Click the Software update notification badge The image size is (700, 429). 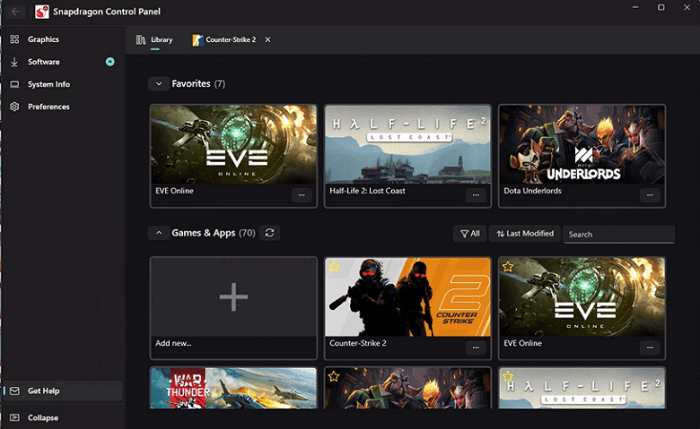pyautogui.click(x=110, y=62)
